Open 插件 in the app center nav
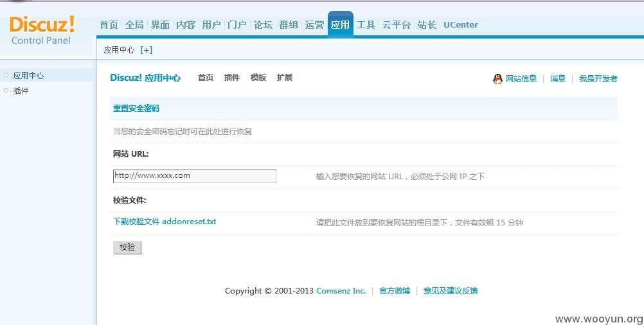 [232, 78]
